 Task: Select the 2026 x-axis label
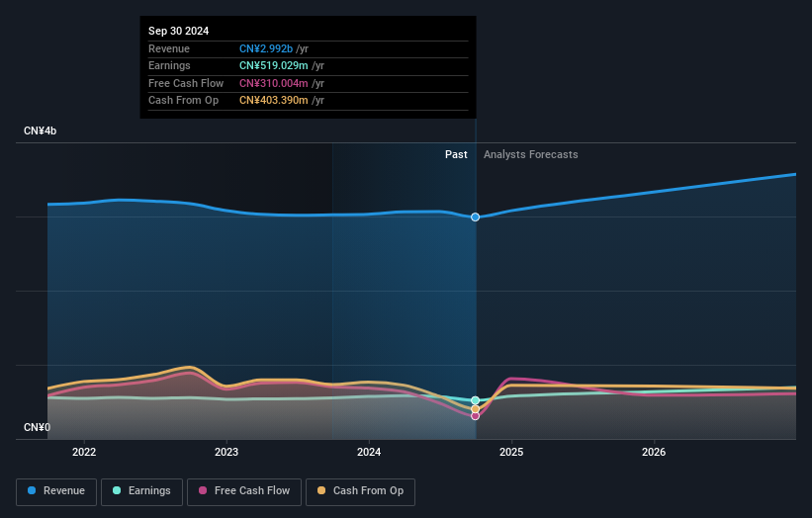654,452
